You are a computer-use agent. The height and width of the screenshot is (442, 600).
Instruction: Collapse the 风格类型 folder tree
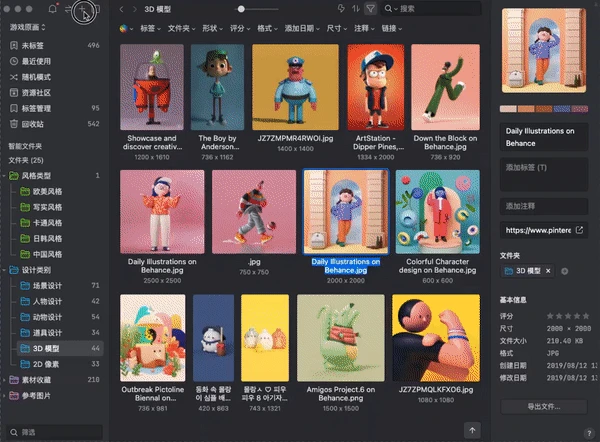[4, 176]
